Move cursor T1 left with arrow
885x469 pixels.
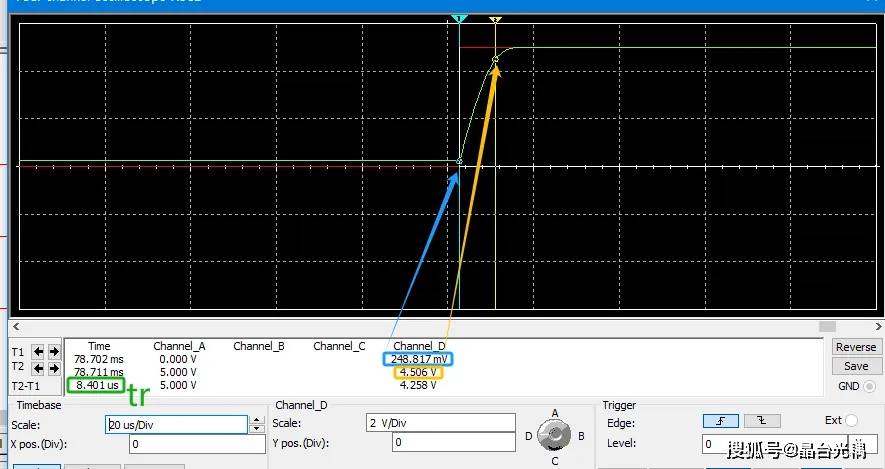[38, 352]
